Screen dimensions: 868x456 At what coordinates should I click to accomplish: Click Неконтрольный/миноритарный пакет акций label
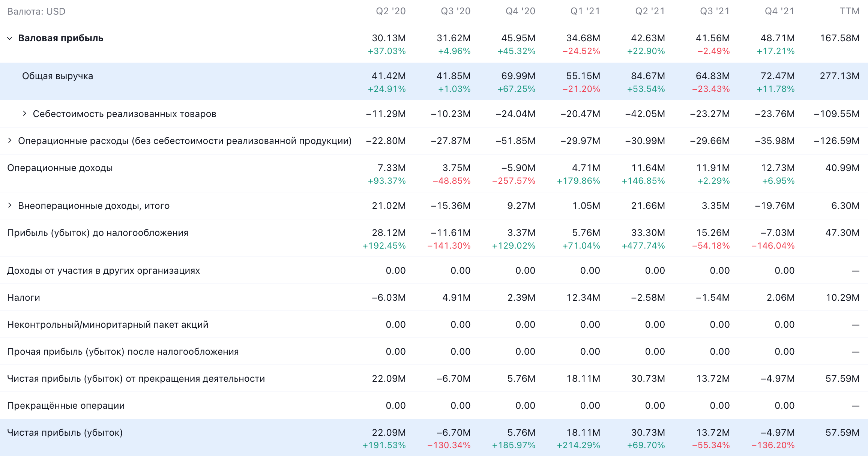(108, 325)
